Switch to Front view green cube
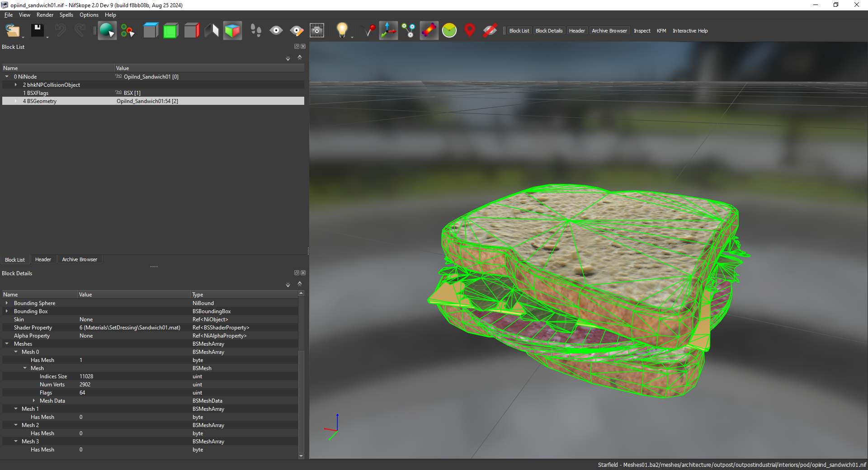 [x=171, y=31]
